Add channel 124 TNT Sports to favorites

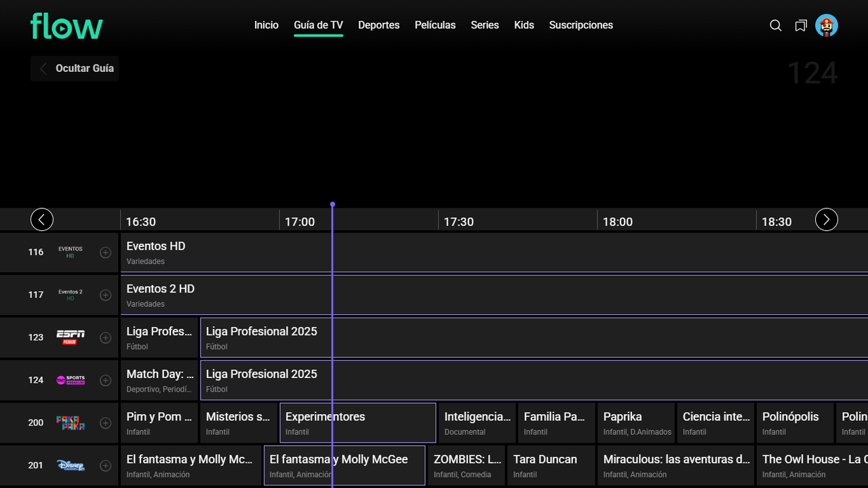point(105,380)
